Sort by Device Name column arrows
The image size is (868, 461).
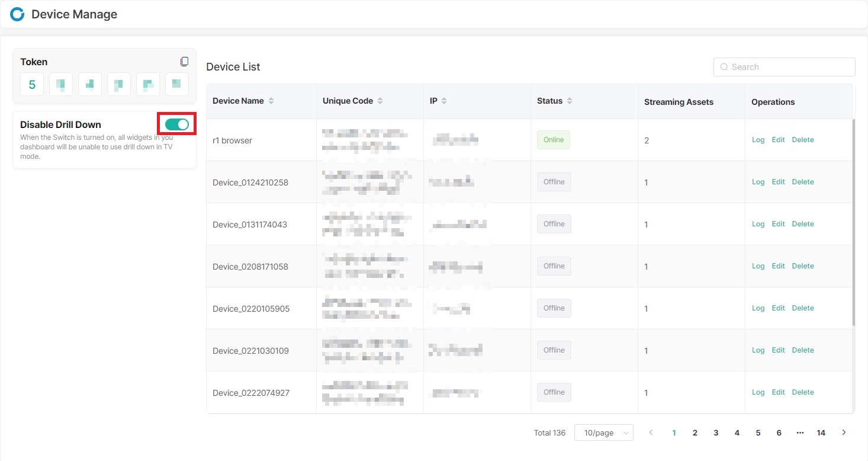[x=271, y=101]
